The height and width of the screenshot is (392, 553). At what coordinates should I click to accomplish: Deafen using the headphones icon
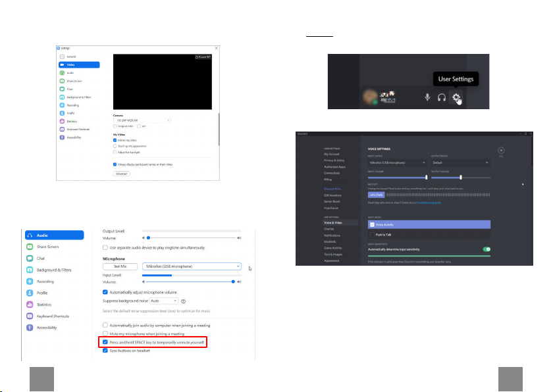pos(442,97)
